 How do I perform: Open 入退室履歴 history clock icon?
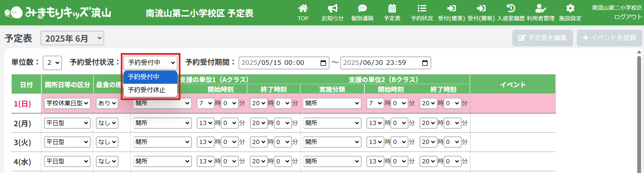point(511,8)
